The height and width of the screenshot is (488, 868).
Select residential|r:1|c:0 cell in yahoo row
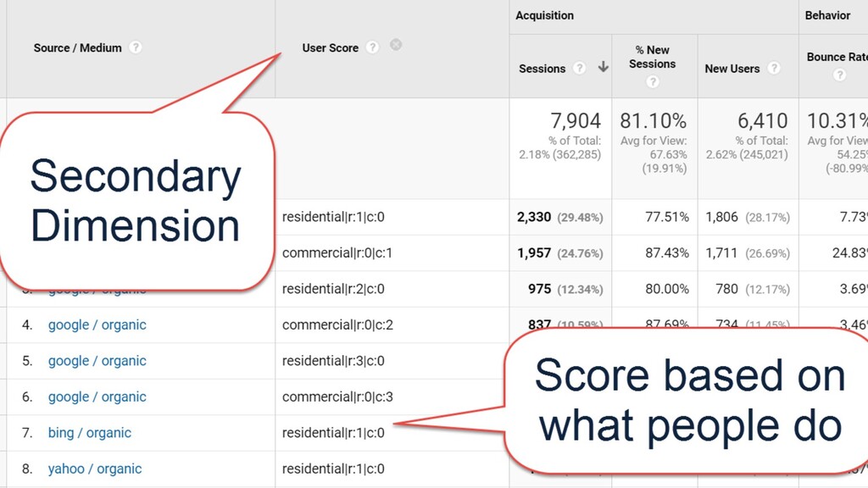333,469
